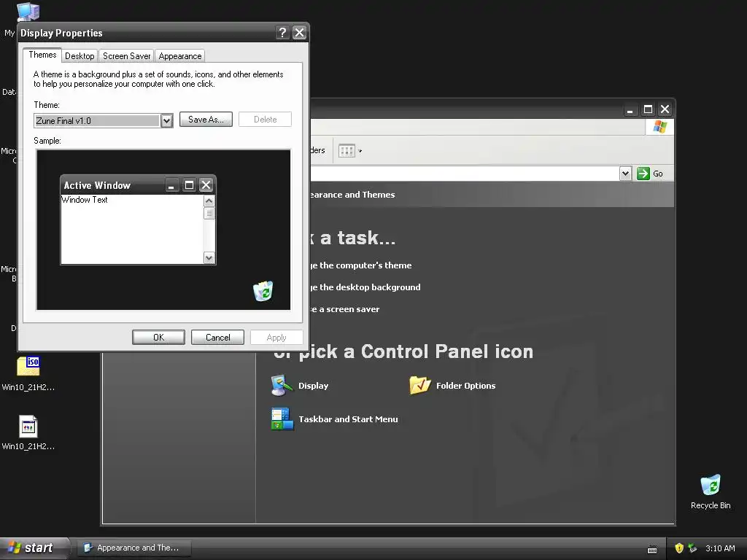Open the Start menu
Image resolution: width=747 pixels, height=560 pixels.
click(34, 548)
